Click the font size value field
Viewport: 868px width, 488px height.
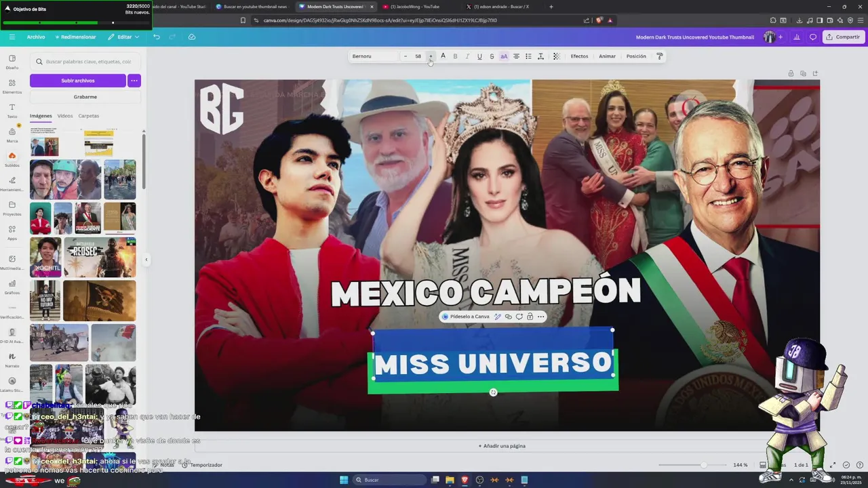click(x=418, y=56)
